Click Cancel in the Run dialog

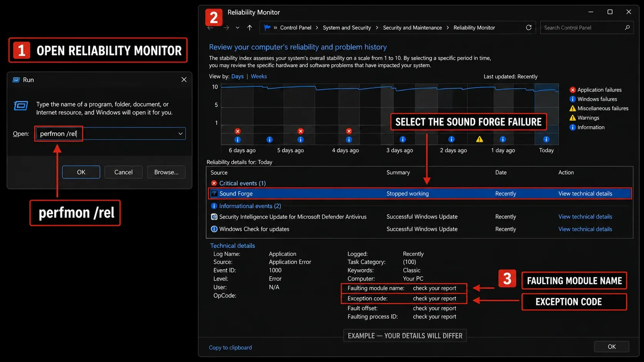(123, 172)
